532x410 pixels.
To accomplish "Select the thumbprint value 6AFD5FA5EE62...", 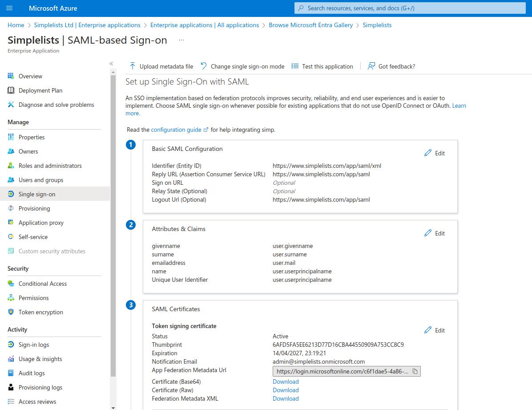I will (338, 345).
